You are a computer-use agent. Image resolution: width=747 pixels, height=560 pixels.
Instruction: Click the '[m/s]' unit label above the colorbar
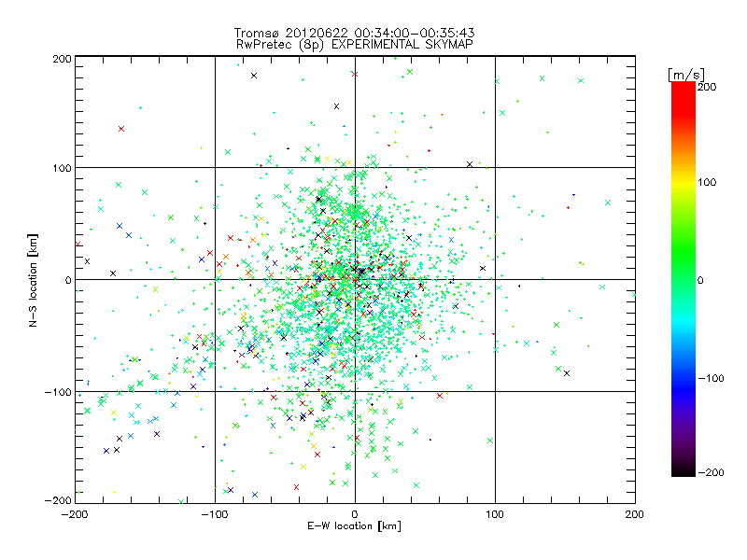point(686,75)
